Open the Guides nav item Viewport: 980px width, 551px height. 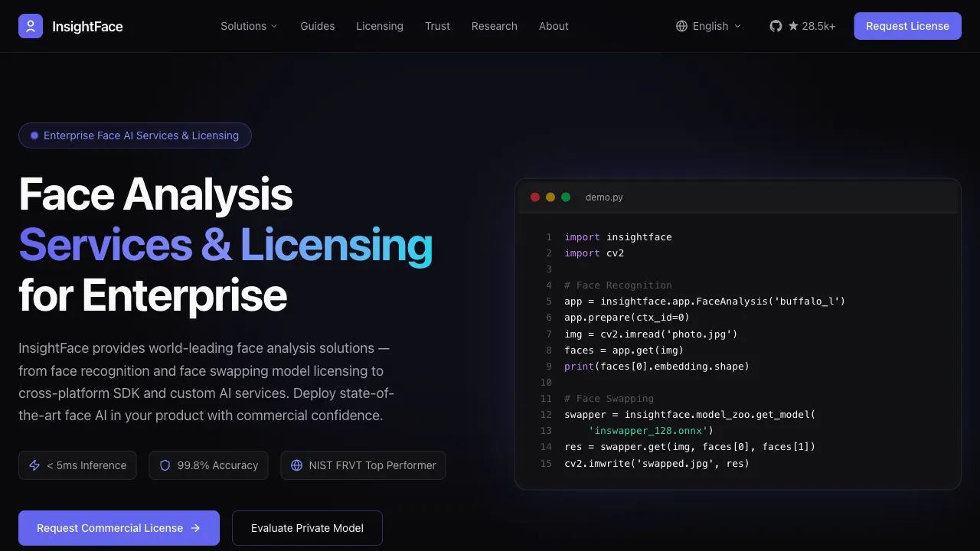point(318,26)
